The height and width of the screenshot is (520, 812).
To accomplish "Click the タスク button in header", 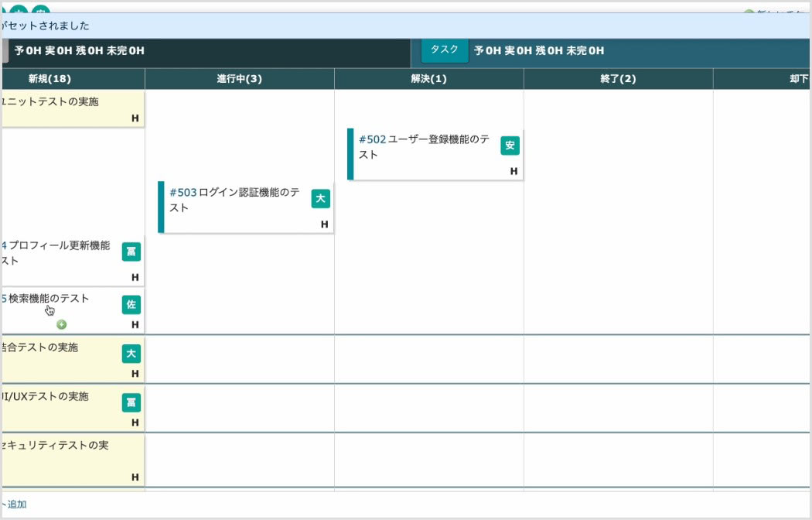I will click(445, 50).
